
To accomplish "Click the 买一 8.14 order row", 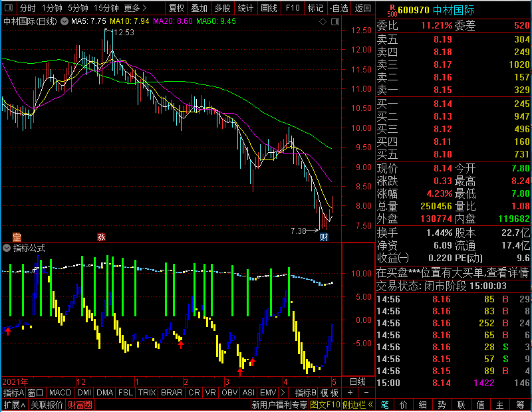I will point(453,104).
